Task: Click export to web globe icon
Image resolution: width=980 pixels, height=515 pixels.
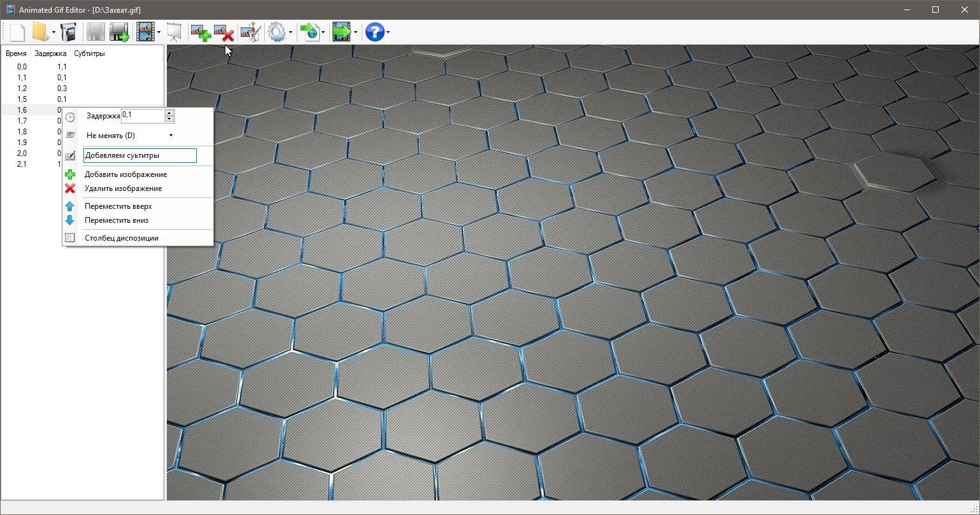Action: click(x=310, y=32)
